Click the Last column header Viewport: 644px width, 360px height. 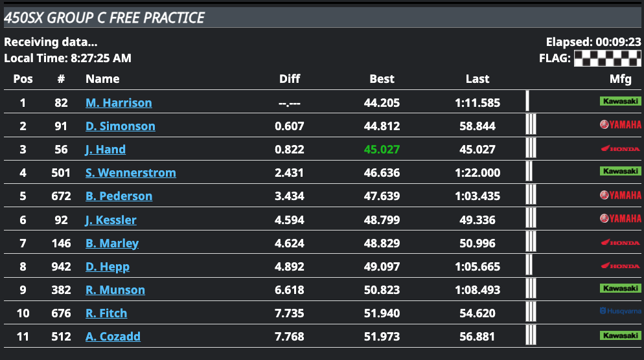tap(477, 79)
